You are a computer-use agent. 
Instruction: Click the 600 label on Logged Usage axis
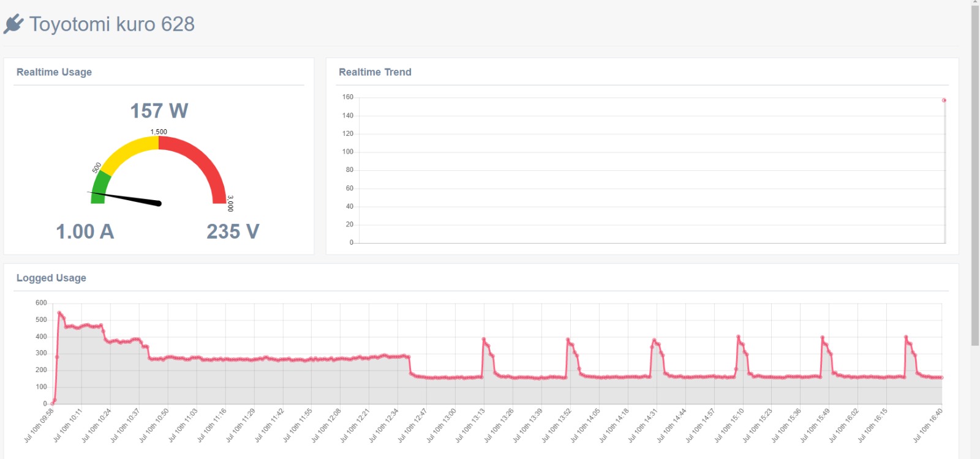point(41,303)
